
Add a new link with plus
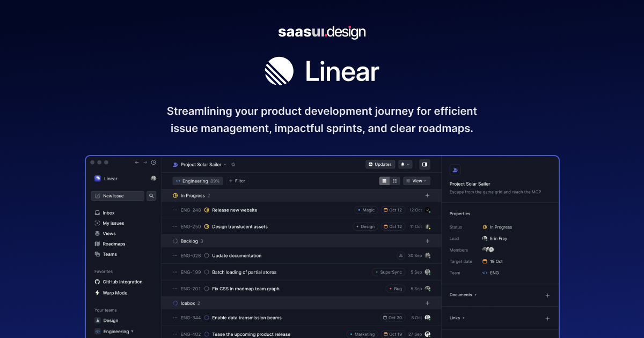pyautogui.click(x=547, y=318)
